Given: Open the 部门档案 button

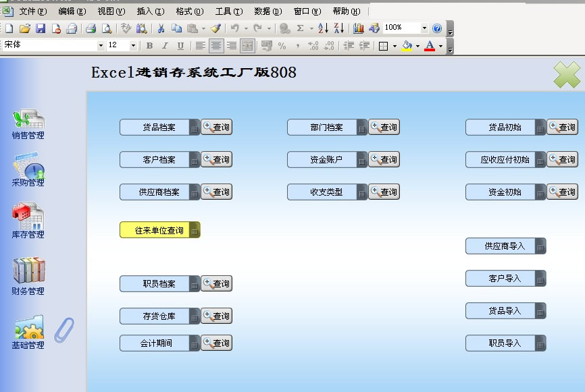Looking at the screenshot, I should tap(327, 128).
